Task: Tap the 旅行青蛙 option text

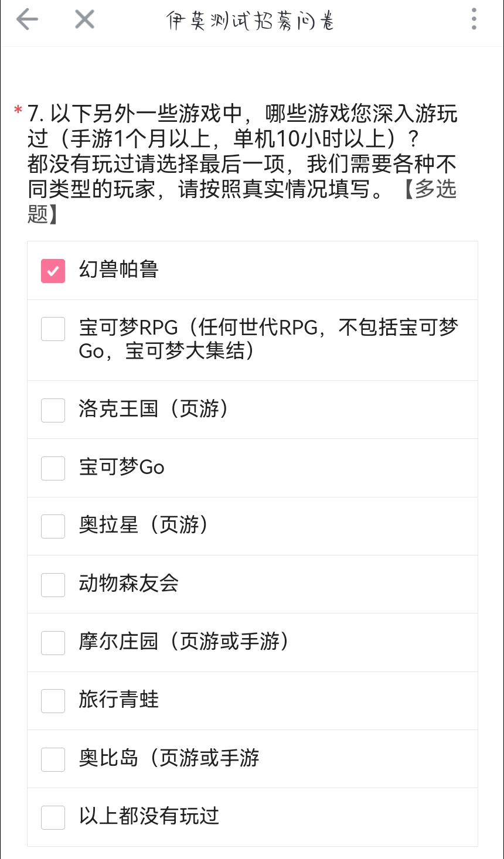Action: (119, 700)
